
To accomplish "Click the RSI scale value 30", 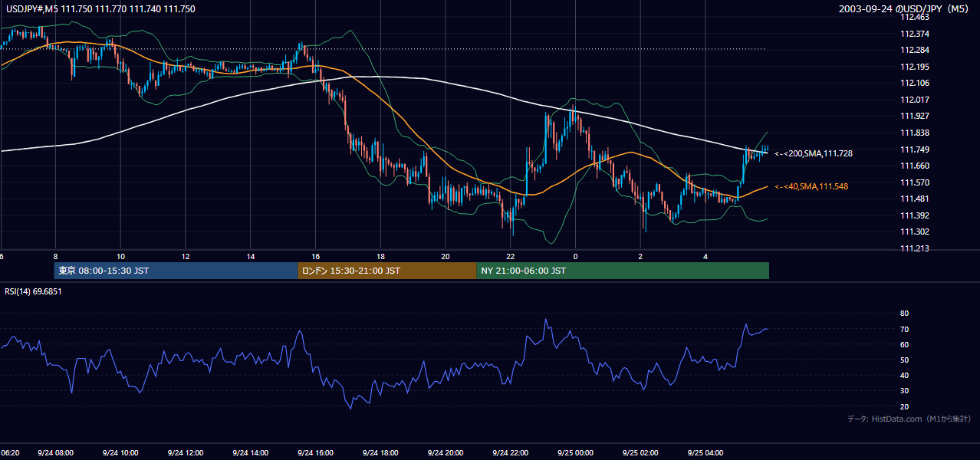I will pyautogui.click(x=904, y=391).
